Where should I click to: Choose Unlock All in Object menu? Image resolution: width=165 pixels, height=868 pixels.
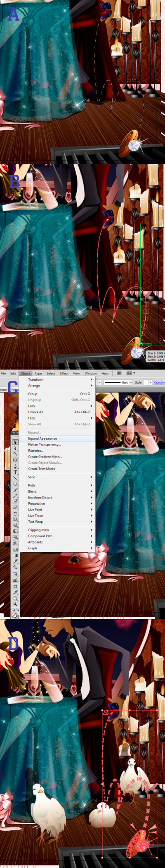point(57,412)
